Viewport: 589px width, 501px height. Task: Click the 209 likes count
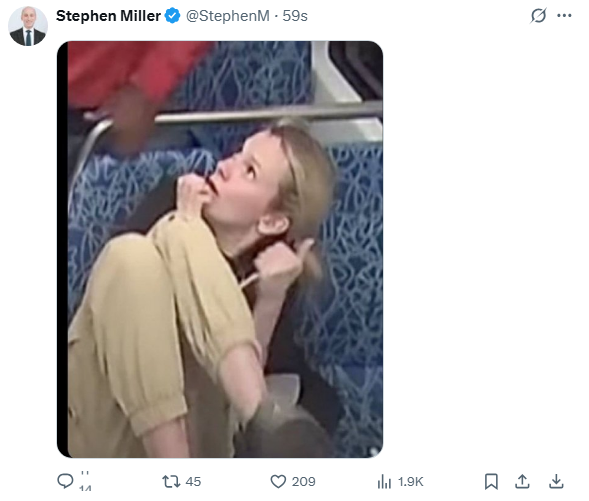click(304, 481)
